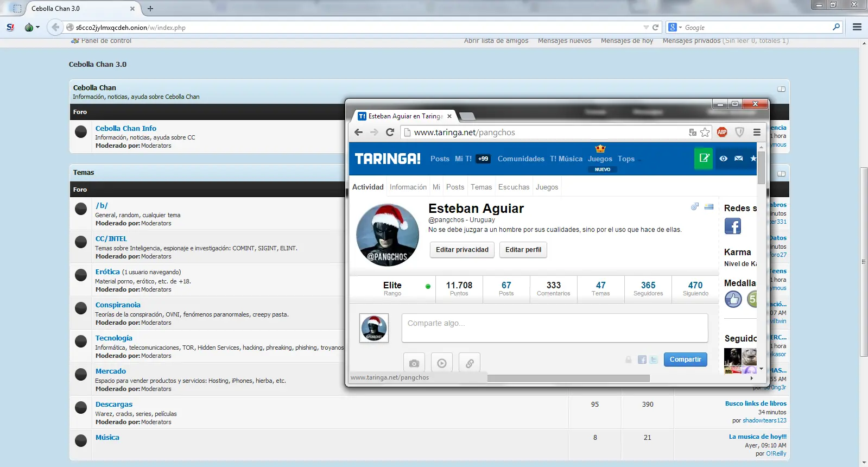868x467 pixels.
Task: Click the blue Compartir button
Action: coord(686,359)
